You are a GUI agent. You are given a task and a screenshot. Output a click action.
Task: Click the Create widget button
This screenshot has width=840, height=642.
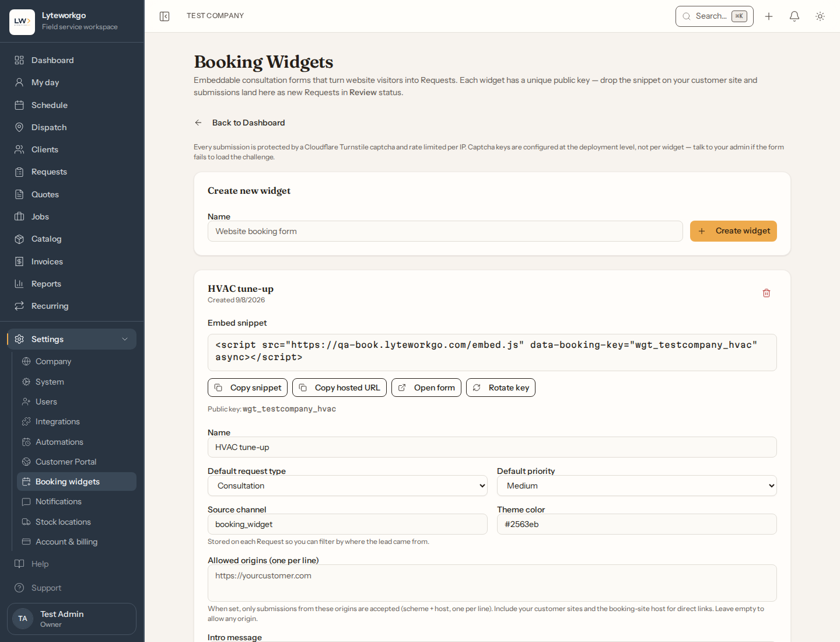click(x=733, y=231)
